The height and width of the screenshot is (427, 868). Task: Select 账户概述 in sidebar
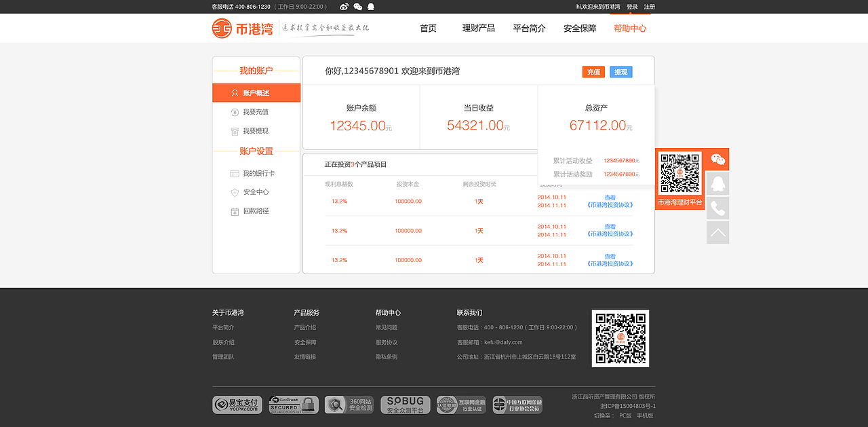pyautogui.click(x=256, y=93)
